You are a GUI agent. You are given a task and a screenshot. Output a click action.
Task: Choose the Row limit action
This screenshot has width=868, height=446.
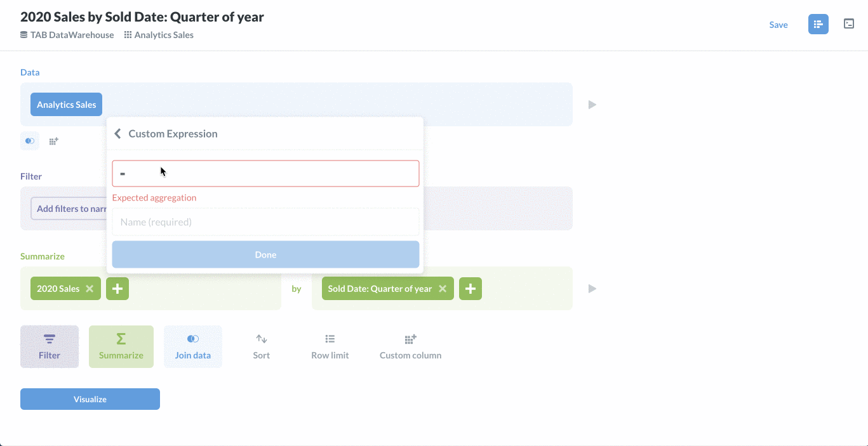coord(330,347)
